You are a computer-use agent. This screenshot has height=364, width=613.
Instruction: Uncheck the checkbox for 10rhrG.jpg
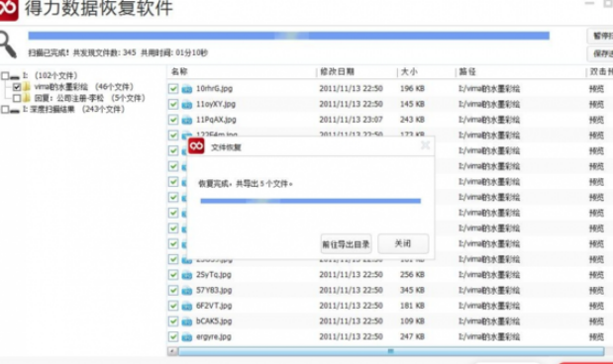173,89
